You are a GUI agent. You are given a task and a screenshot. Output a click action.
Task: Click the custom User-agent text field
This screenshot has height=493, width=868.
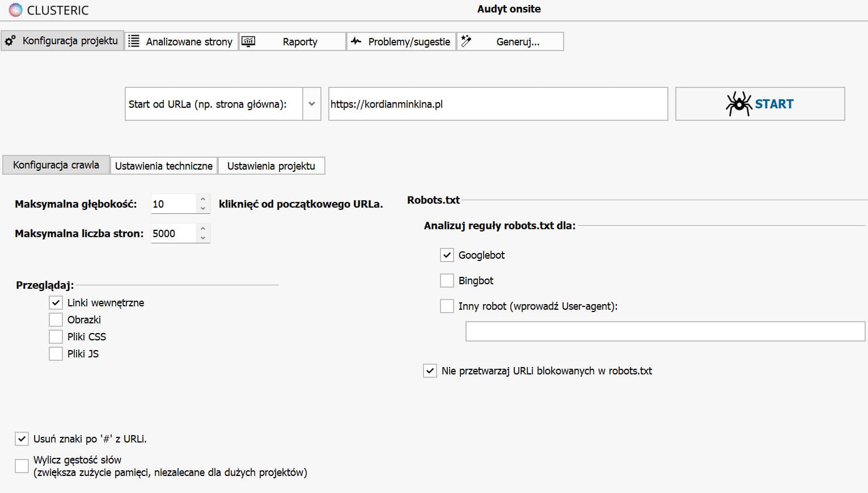point(665,331)
